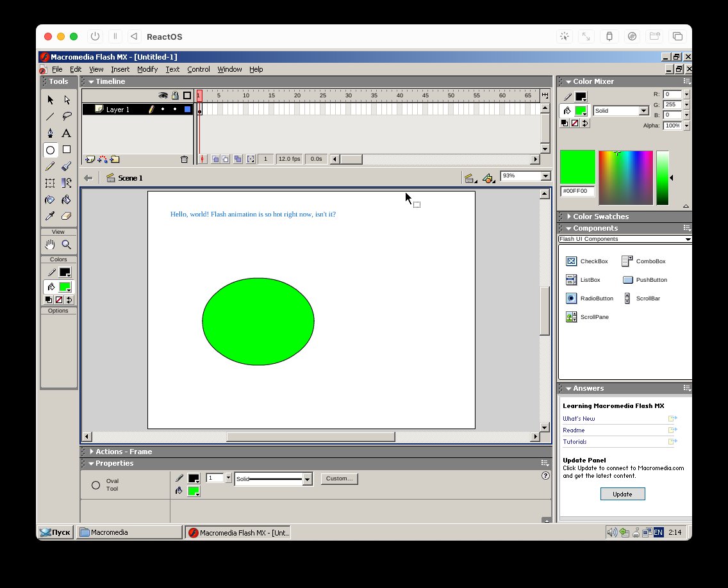Open the Solid fill style dropdown in Color Mixer
The width and height of the screenshot is (728, 588).
tap(643, 110)
